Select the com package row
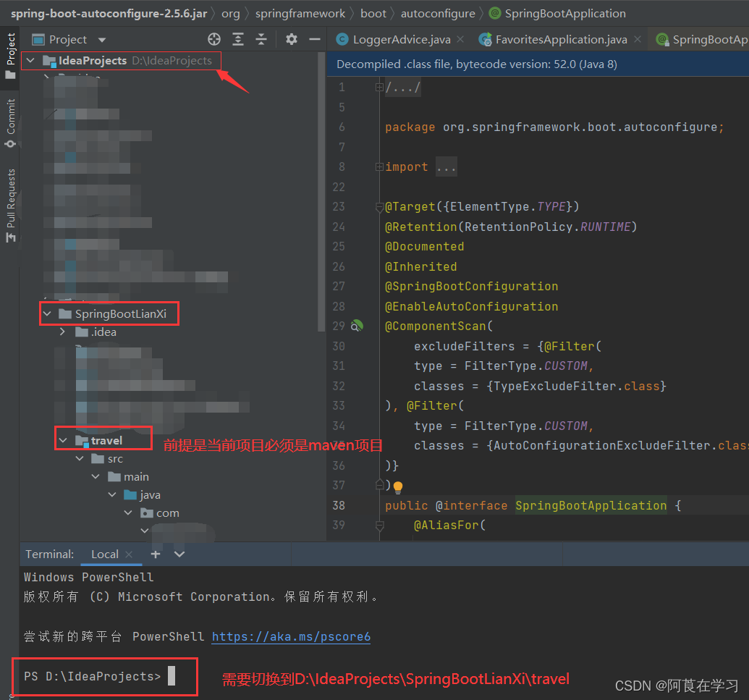Image resolution: width=749 pixels, height=700 pixels. click(159, 513)
